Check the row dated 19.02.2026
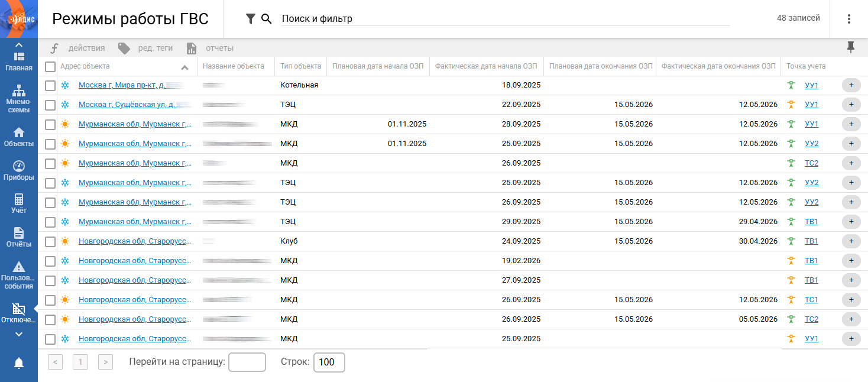This screenshot has width=868, height=382. coord(50,261)
